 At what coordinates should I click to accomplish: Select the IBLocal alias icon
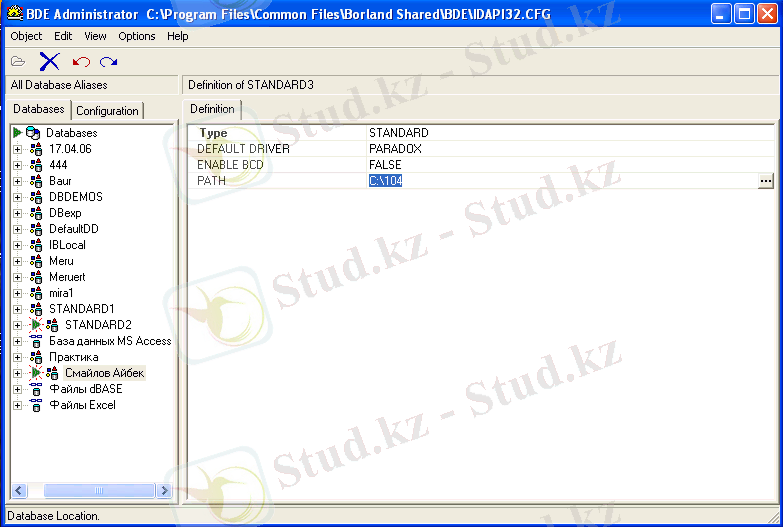pos(36,245)
